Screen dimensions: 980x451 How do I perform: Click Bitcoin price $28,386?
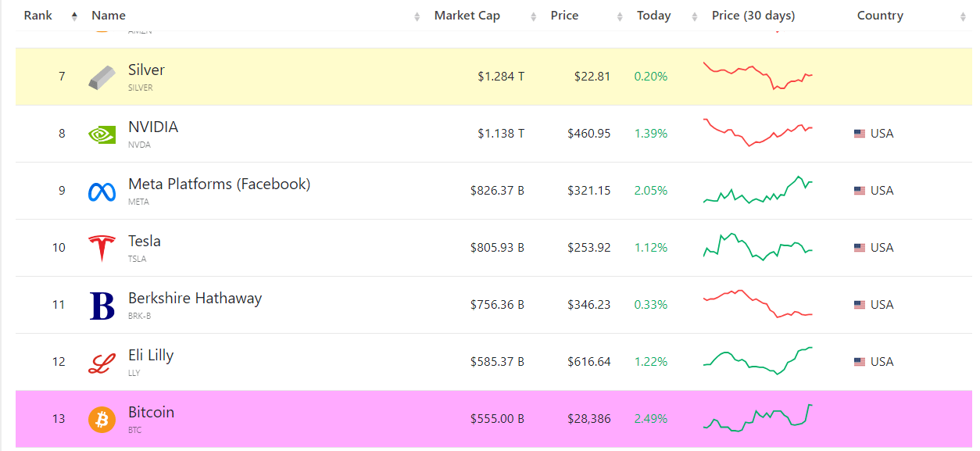(x=589, y=419)
